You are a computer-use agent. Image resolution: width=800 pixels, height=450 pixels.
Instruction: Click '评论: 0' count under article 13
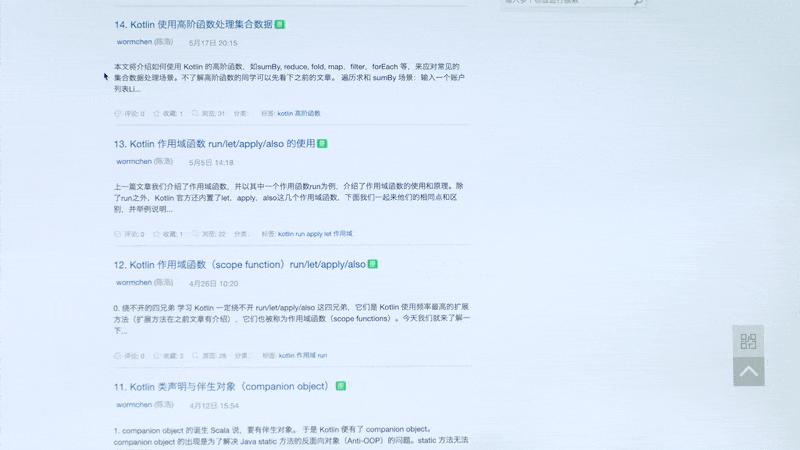coord(134,234)
